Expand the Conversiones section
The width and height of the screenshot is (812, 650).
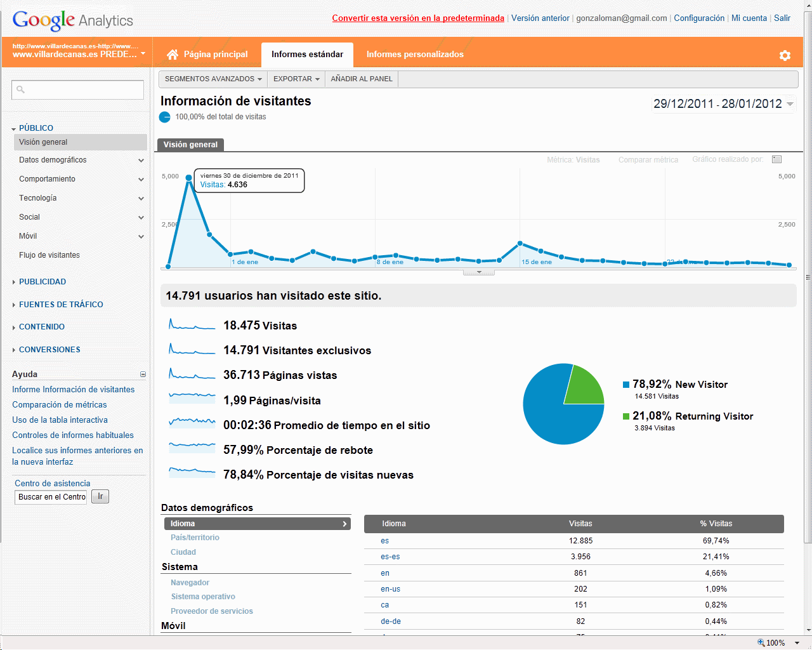click(x=14, y=350)
